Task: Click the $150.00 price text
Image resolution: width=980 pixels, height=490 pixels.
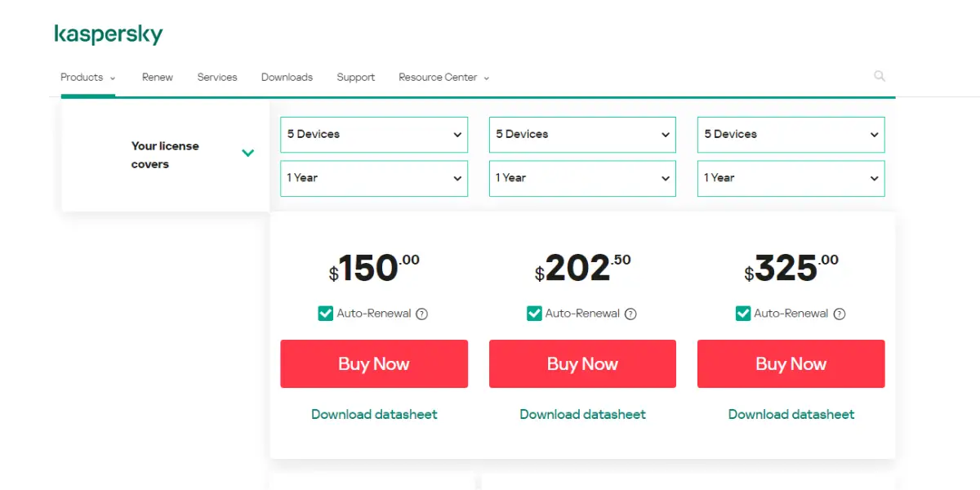Action: [x=374, y=268]
